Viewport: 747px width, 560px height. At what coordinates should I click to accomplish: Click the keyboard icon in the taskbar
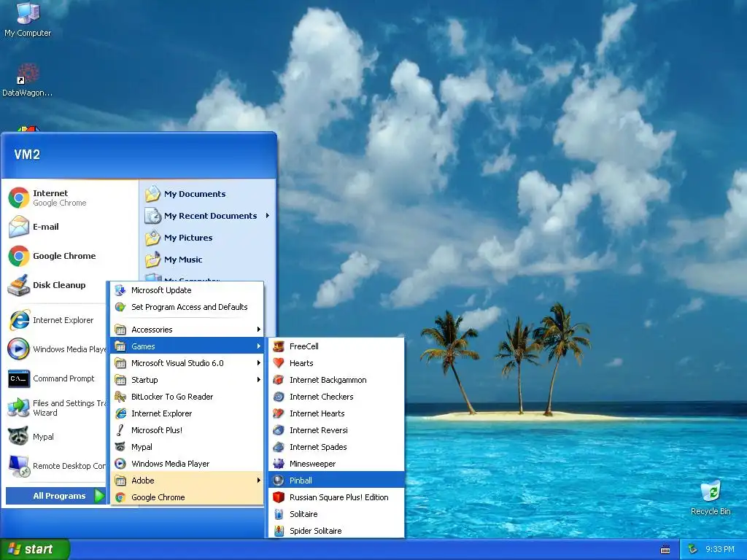[665, 550]
